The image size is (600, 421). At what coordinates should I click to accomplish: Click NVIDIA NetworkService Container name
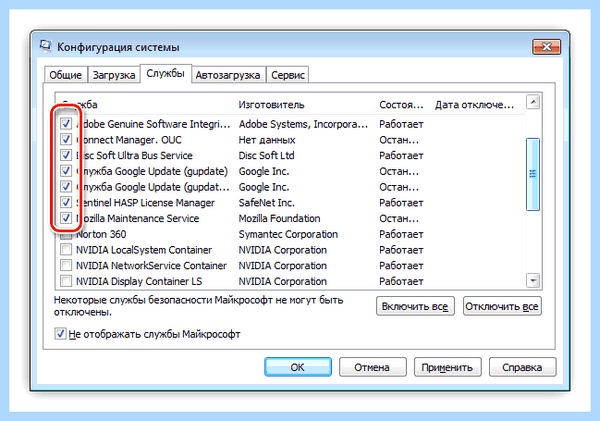pyautogui.click(x=151, y=266)
